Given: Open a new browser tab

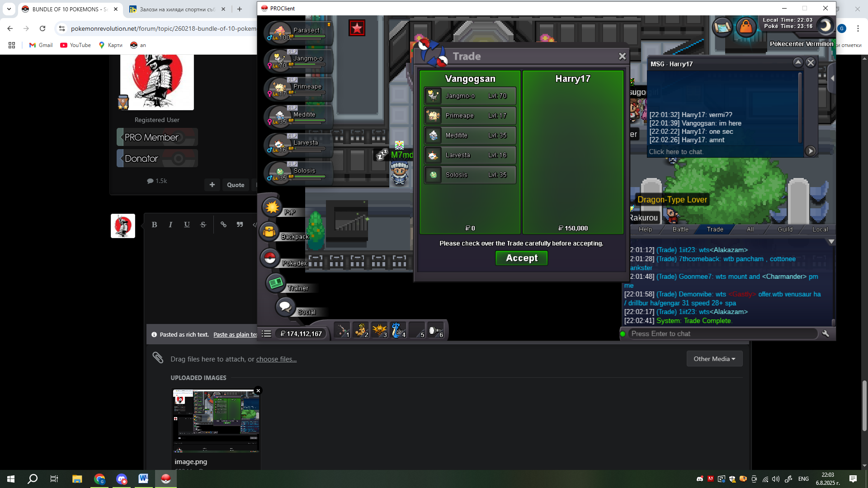Looking at the screenshot, I should [240, 9].
